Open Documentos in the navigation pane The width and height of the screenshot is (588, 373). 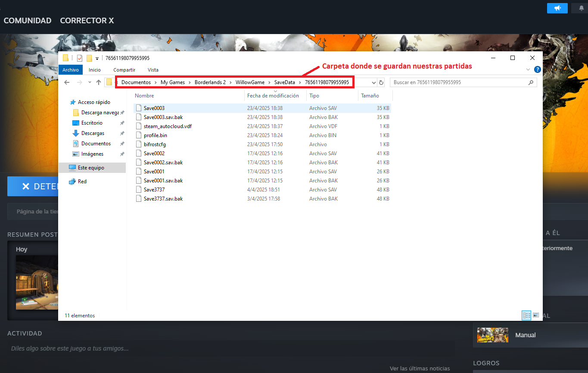pos(96,144)
